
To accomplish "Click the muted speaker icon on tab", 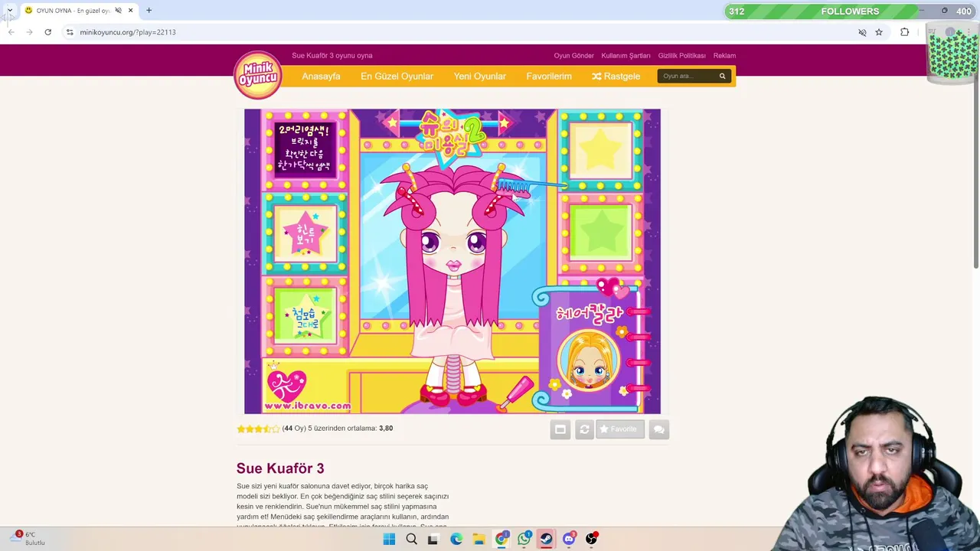I will point(118,11).
